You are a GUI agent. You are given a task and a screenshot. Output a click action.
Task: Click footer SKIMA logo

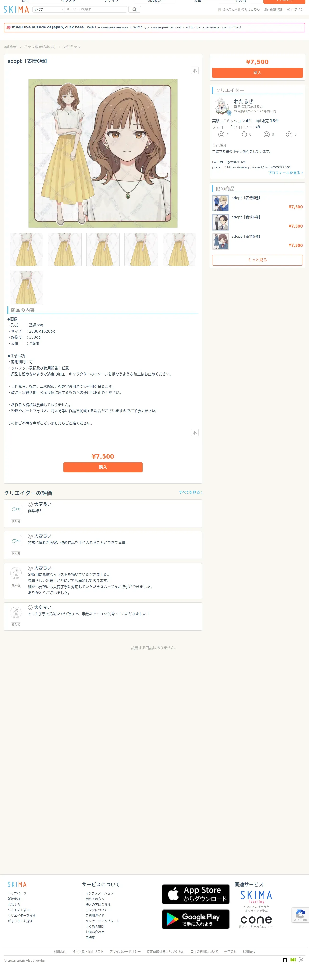[x=17, y=885]
